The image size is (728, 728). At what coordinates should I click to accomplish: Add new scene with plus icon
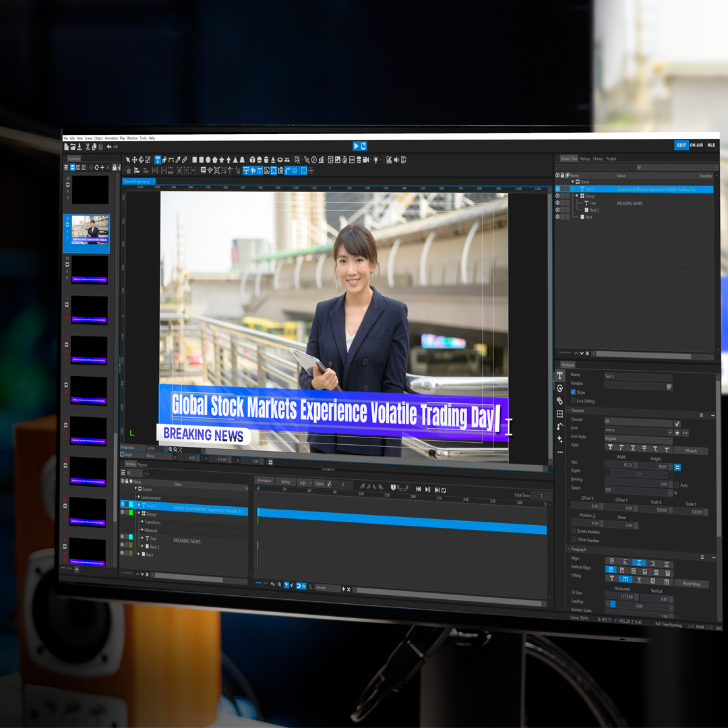(102, 167)
